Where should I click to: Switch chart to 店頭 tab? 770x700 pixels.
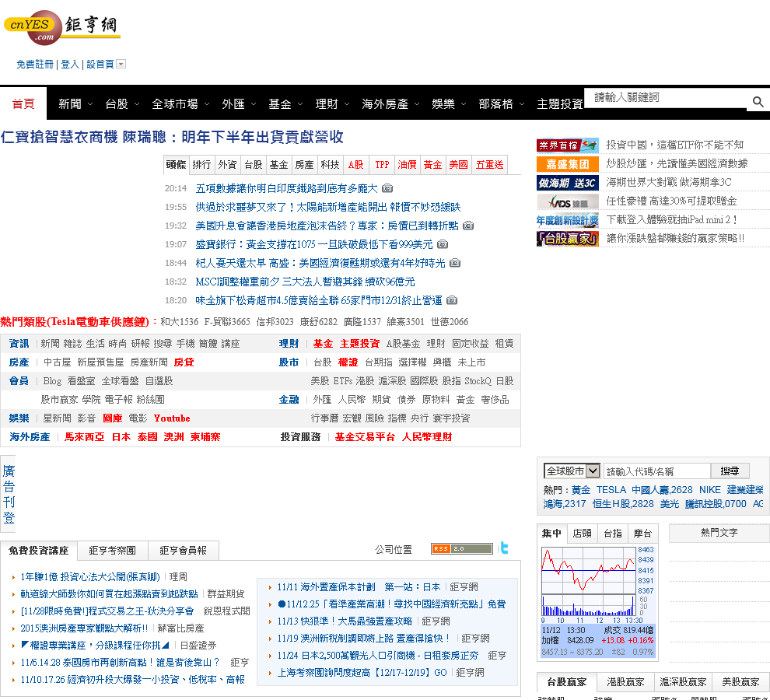(x=582, y=533)
